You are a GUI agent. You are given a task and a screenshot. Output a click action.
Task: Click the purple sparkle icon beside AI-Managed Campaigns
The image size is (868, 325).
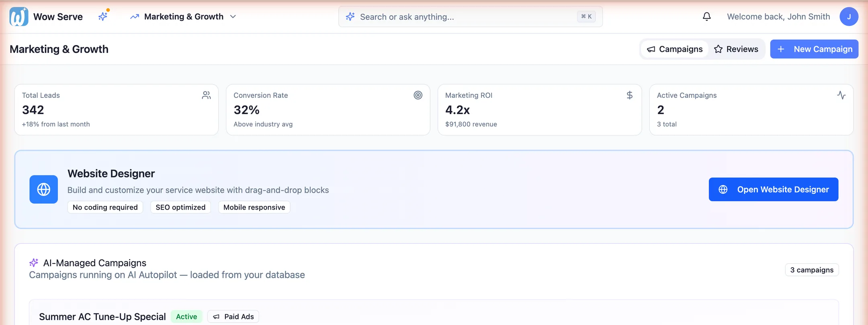tap(34, 263)
